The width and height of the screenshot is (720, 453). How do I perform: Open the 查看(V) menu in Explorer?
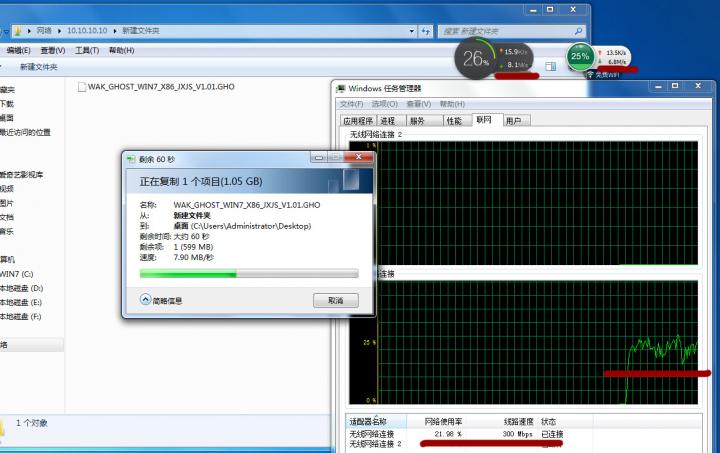pyautogui.click(x=53, y=50)
